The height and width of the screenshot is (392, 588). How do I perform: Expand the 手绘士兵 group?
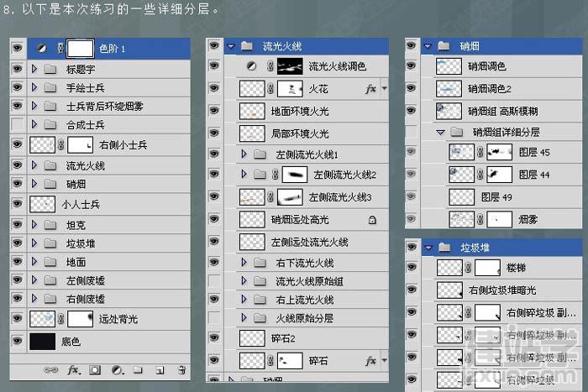34,87
